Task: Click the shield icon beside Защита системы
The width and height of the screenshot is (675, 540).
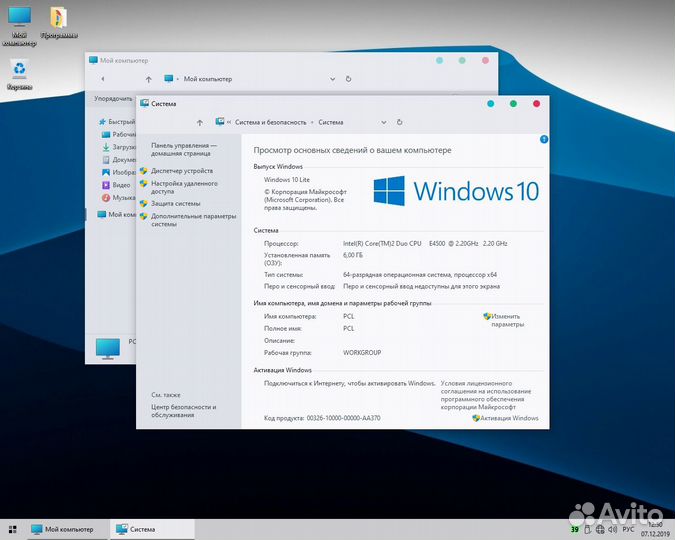Action: click(x=144, y=204)
